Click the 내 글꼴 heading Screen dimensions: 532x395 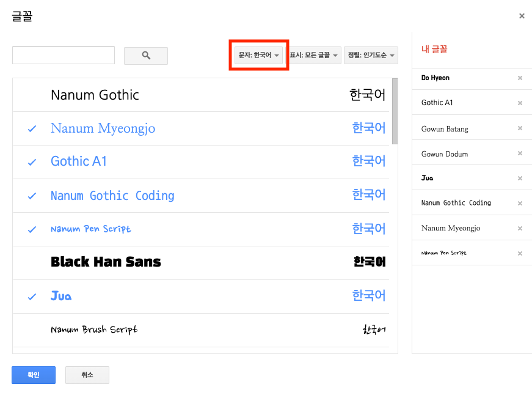(434, 50)
